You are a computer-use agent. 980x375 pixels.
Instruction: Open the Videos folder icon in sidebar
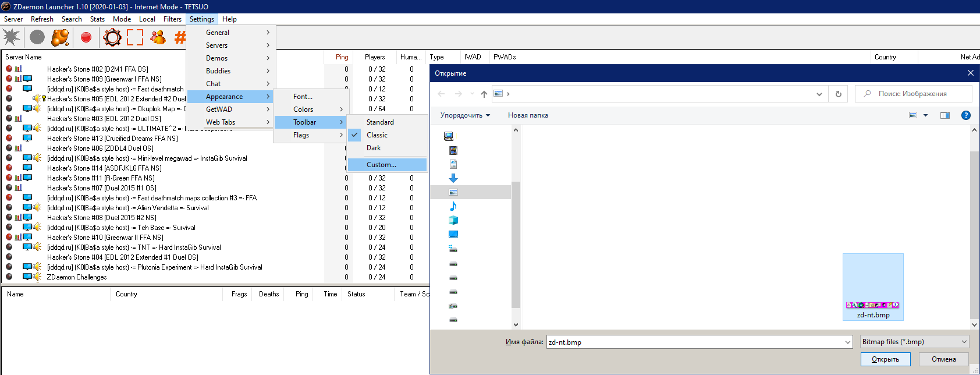pos(453,150)
